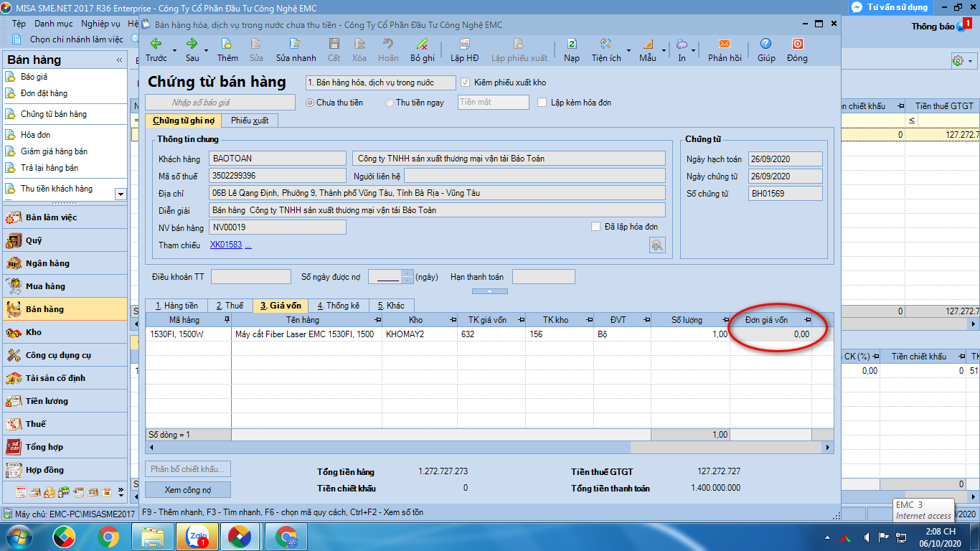
Task: Open dropdown arrow beside In
Action: pos(694,51)
